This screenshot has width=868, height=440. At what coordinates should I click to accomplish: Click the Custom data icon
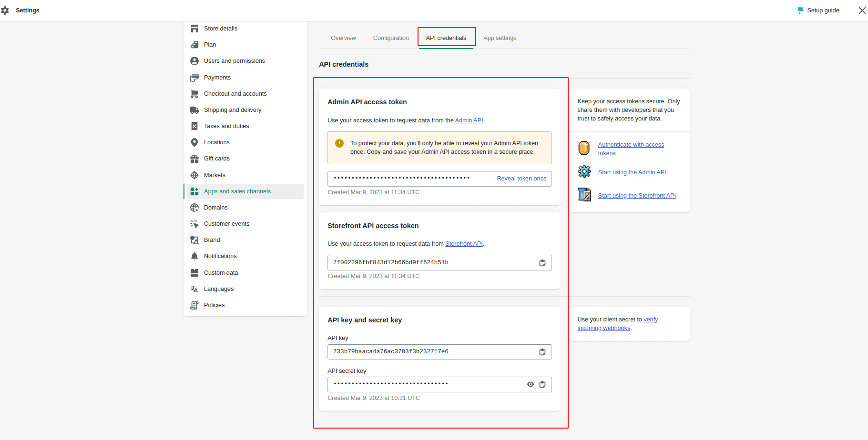click(194, 273)
